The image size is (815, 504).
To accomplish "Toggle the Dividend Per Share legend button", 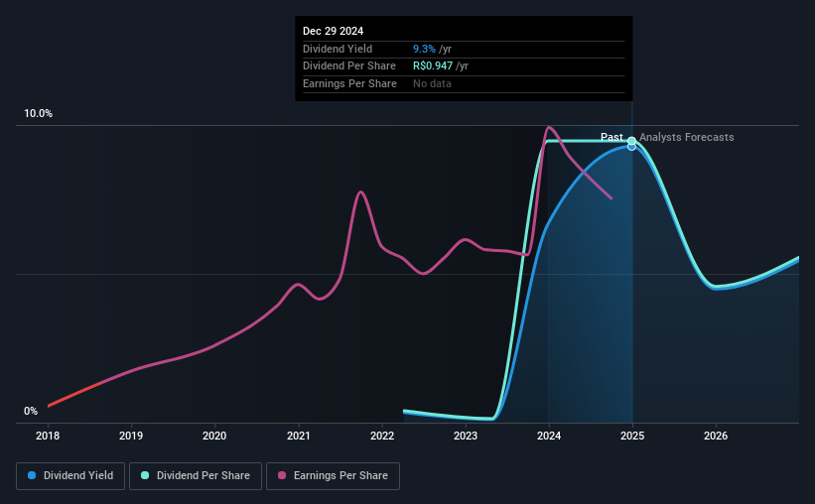I will click(196, 476).
